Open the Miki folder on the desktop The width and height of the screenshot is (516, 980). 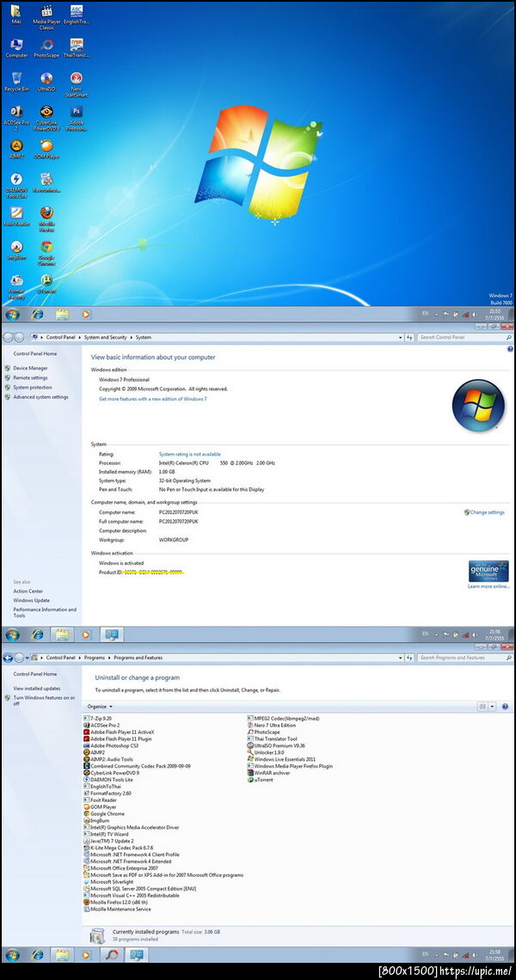pyautogui.click(x=16, y=15)
